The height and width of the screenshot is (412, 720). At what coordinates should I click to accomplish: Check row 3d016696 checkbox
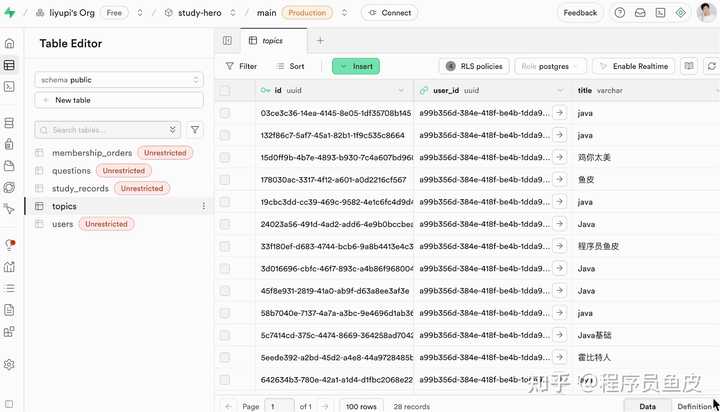225,269
